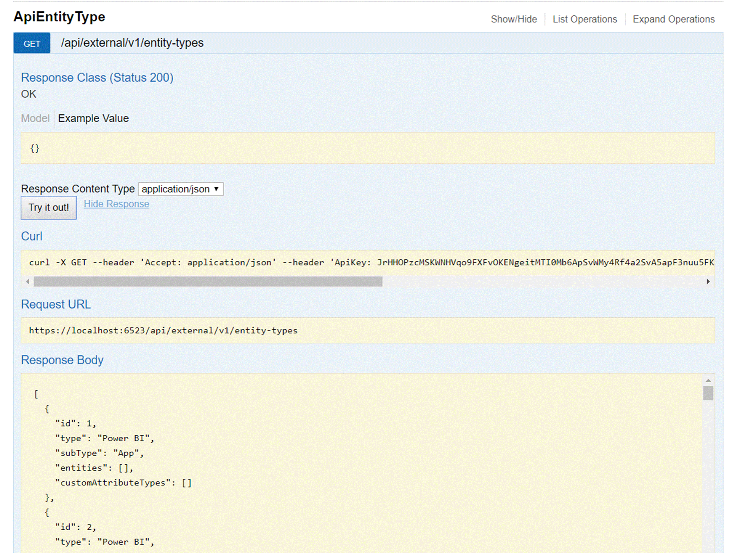Click the Try it out! button
756x553 pixels.
49,208
